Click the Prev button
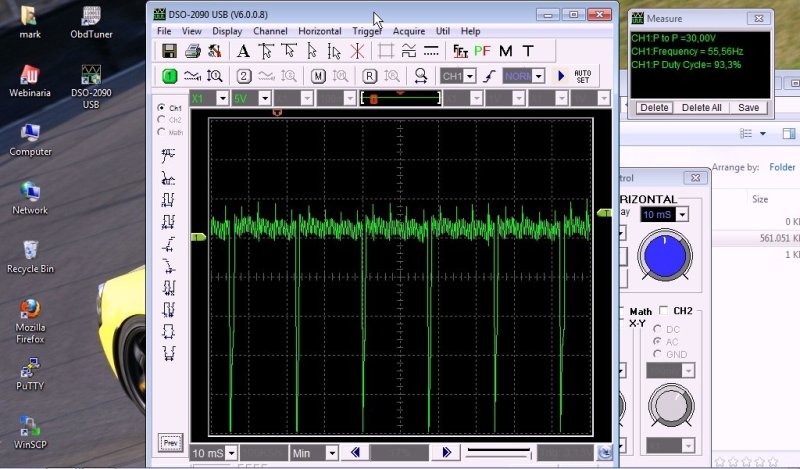The width and height of the screenshot is (800, 469). (x=170, y=442)
